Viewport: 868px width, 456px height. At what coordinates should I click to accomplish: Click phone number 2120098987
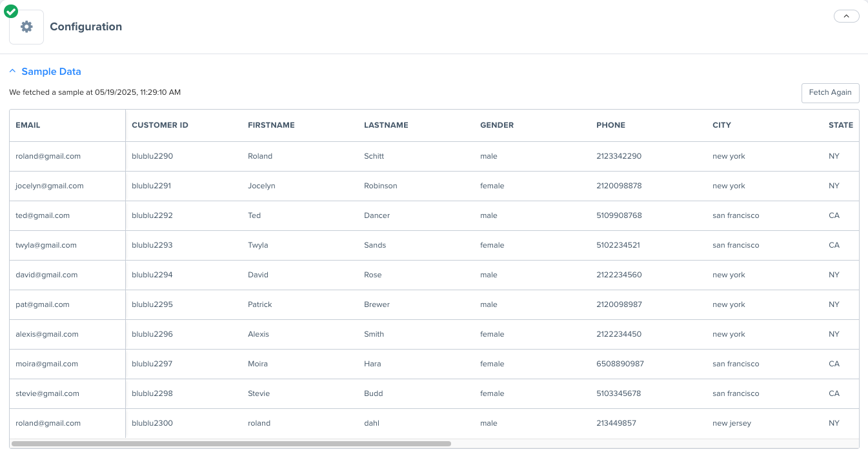click(x=619, y=304)
